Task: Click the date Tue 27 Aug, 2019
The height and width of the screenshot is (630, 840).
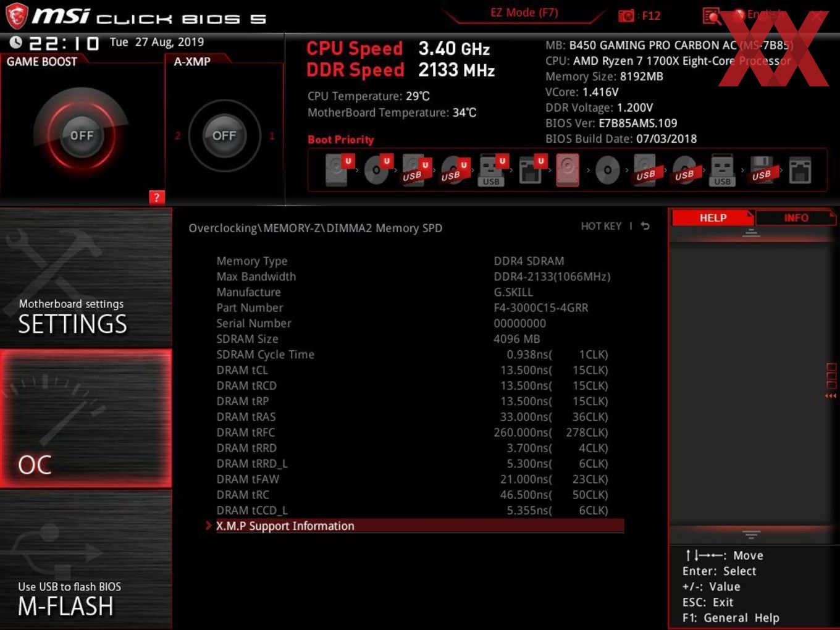Action: point(157,42)
